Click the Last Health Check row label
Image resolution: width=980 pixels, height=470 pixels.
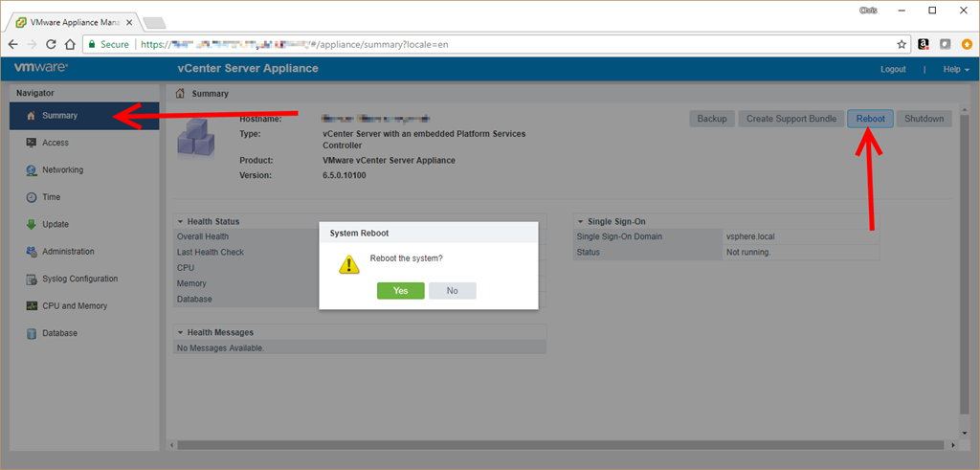[210, 253]
